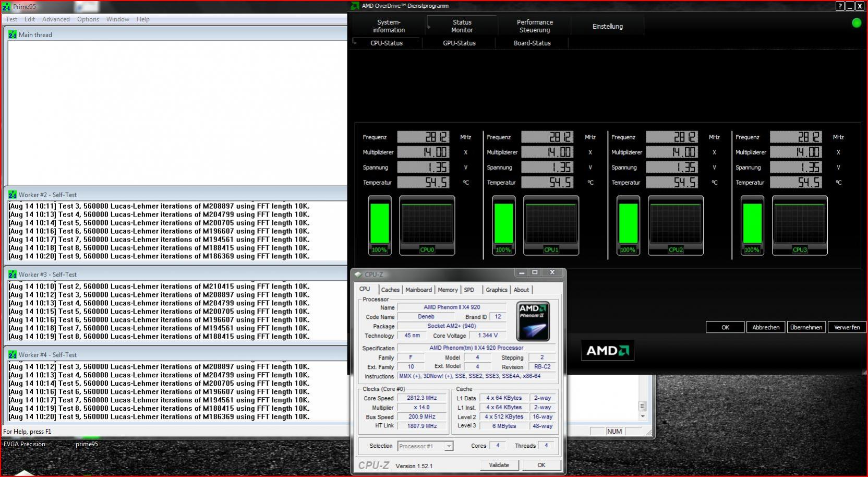Click the Abbrechen button
This screenshot has width=868, height=477.
766,327
